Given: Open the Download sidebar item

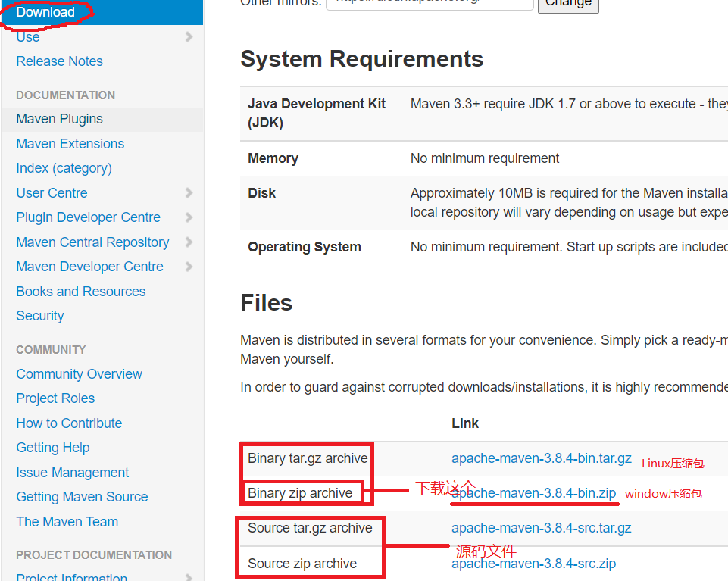Looking at the screenshot, I should coord(45,12).
